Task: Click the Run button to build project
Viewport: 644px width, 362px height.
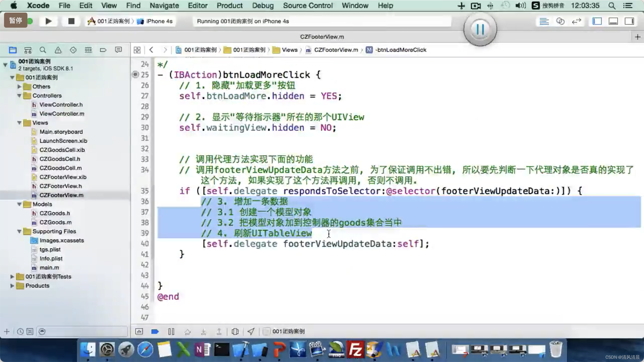Action: click(x=49, y=21)
